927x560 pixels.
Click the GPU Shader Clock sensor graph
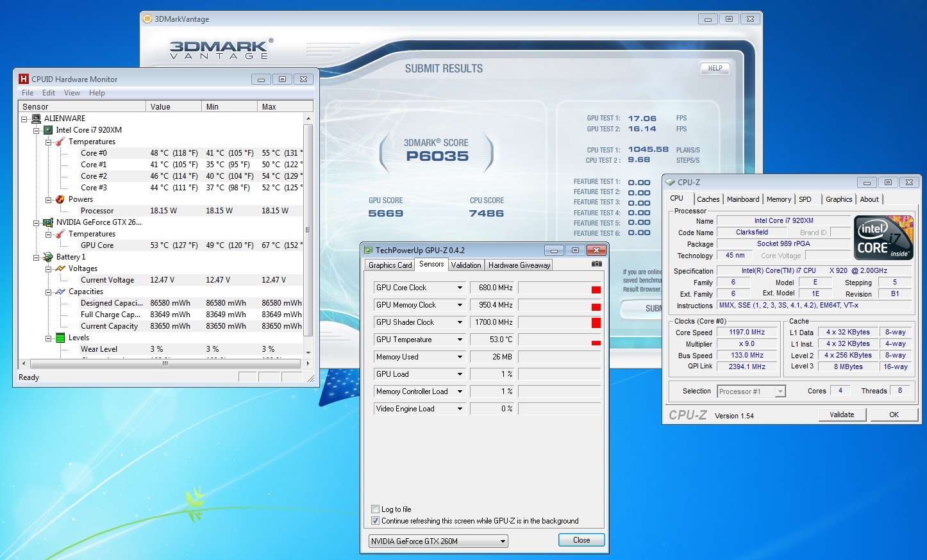click(x=559, y=322)
